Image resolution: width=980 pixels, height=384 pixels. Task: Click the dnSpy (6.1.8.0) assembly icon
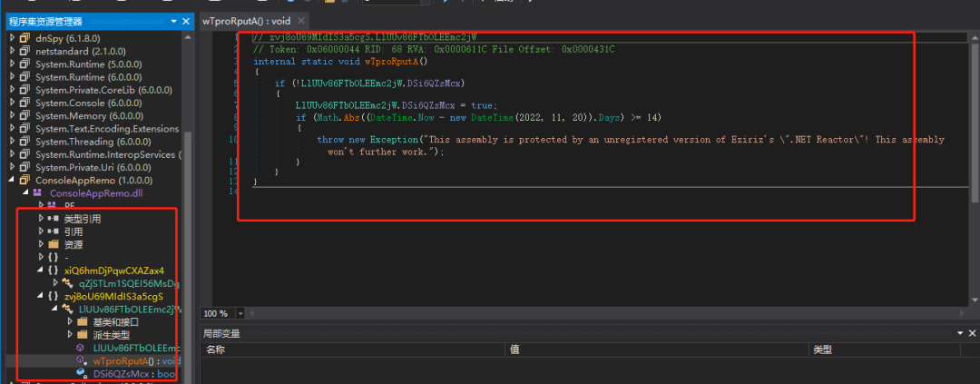25,38
